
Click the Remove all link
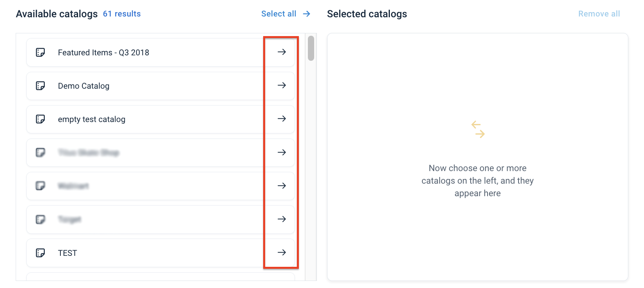point(599,13)
